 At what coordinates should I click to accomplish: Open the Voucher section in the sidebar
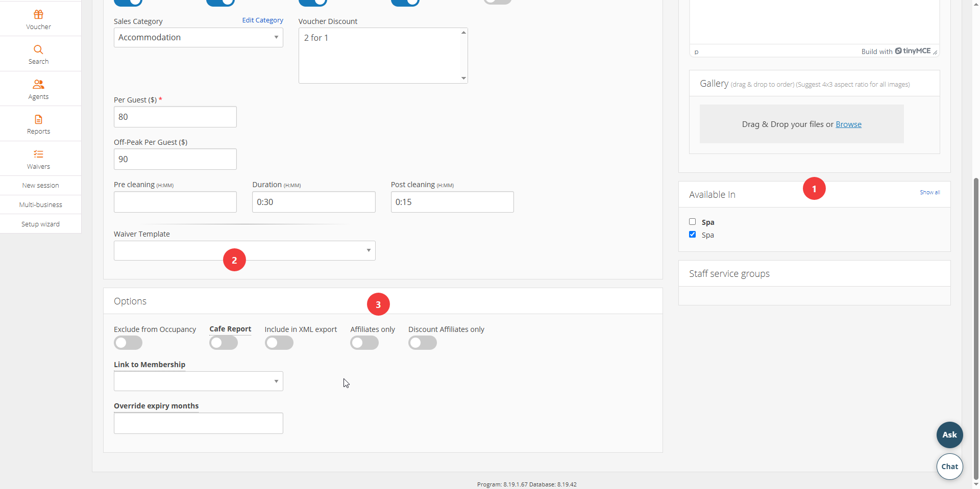click(39, 19)
